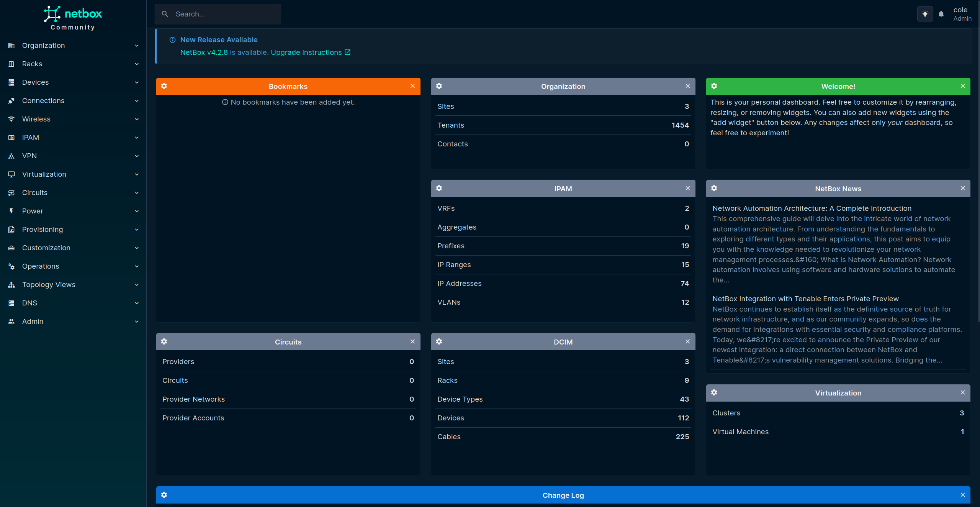Open the Admin sidebar menu
This screenshot has width=980, height=507.
[x=73, y=322]
